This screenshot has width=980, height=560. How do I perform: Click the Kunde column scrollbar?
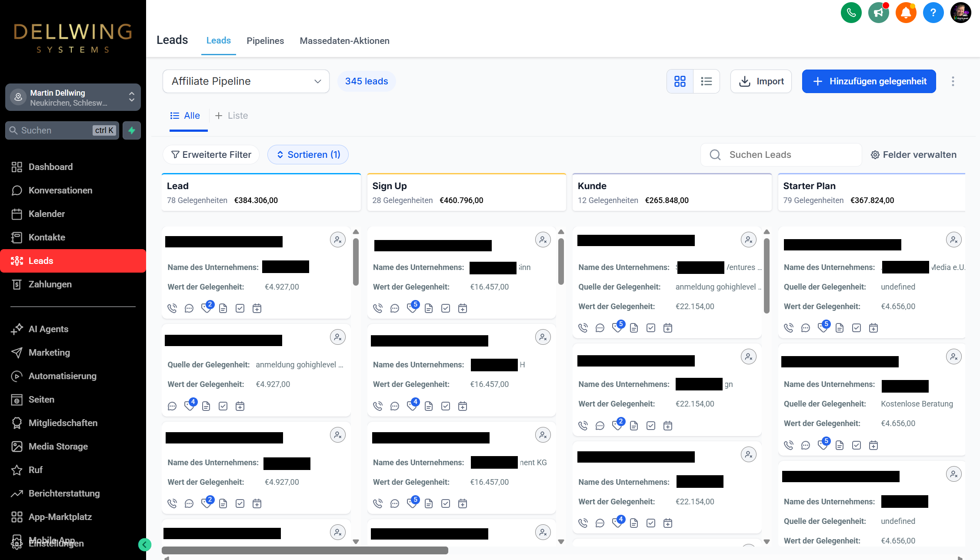[767, 276]
